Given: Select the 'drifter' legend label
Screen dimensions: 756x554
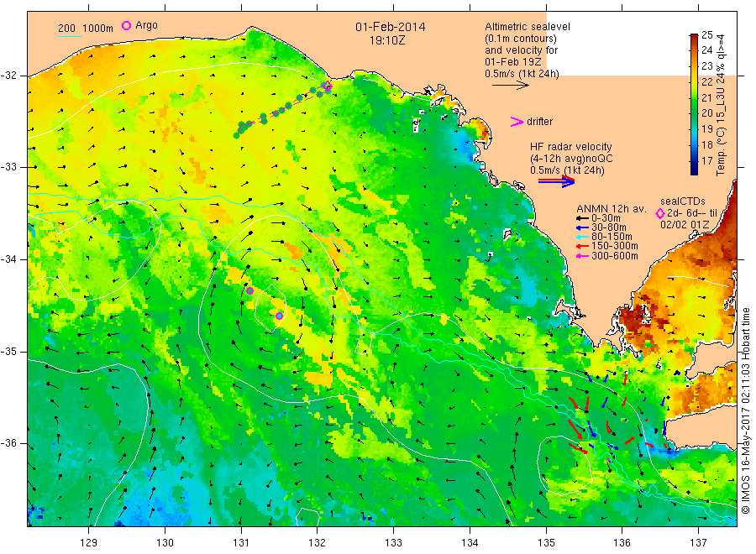Looking at the screenshot, I should click(539, 122).
